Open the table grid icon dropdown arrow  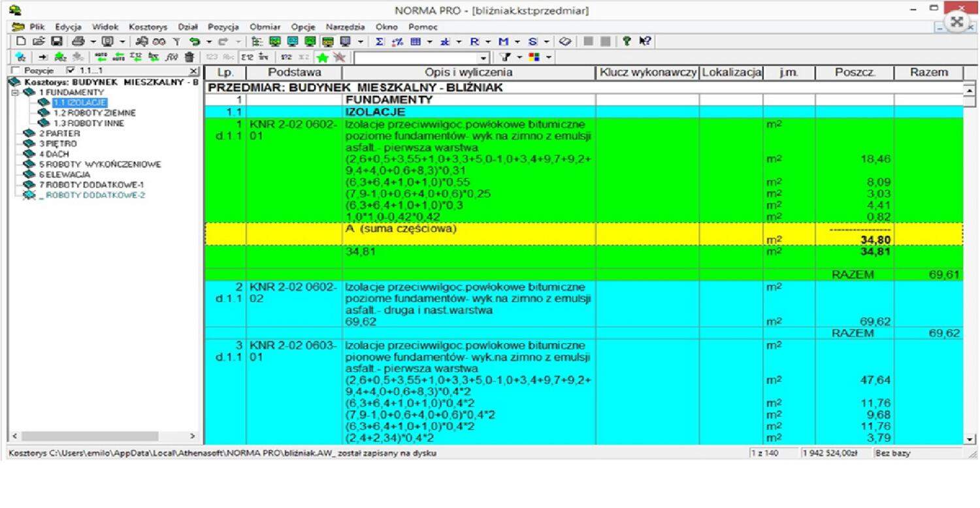430,41
